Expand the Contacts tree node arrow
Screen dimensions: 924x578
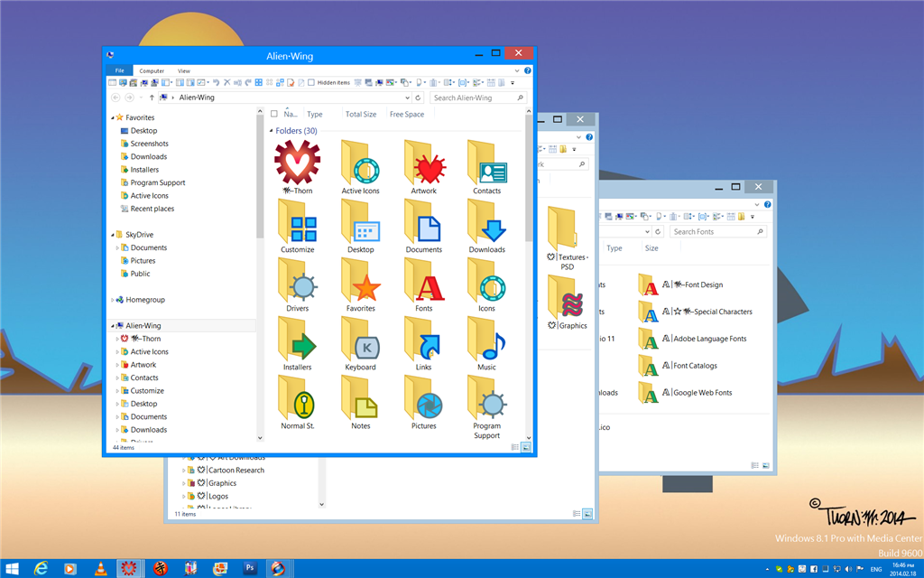pyautogui.click(x=117, y=378)
